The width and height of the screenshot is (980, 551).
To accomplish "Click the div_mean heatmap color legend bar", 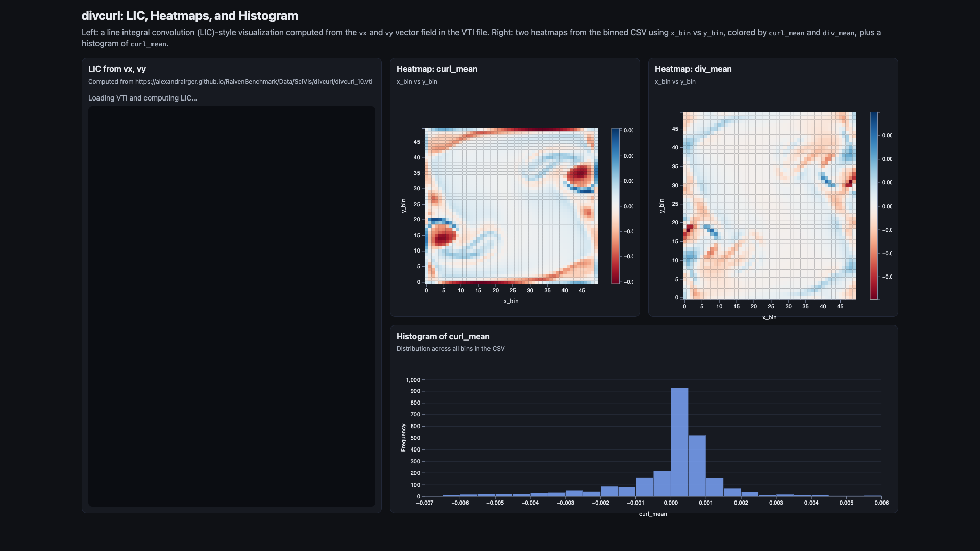I will [x=874, y=206].
